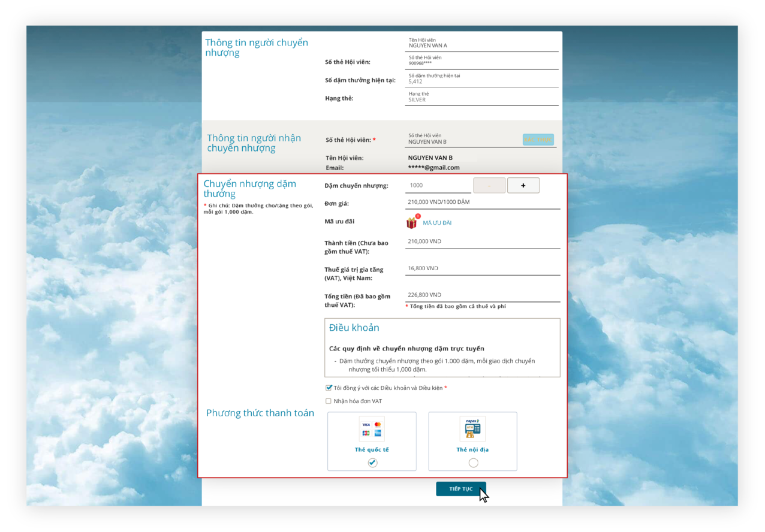765x532 pixels.
Task: Click the XÁC THỰC verify button
Action: coord(538,140)
